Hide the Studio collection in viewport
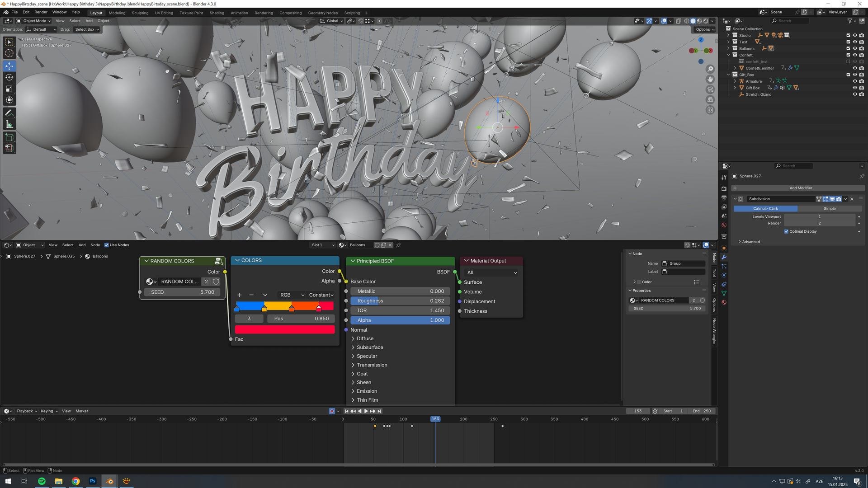Image resolution: width=868 pixels, height=488 pixels. [x=854, y=35]
